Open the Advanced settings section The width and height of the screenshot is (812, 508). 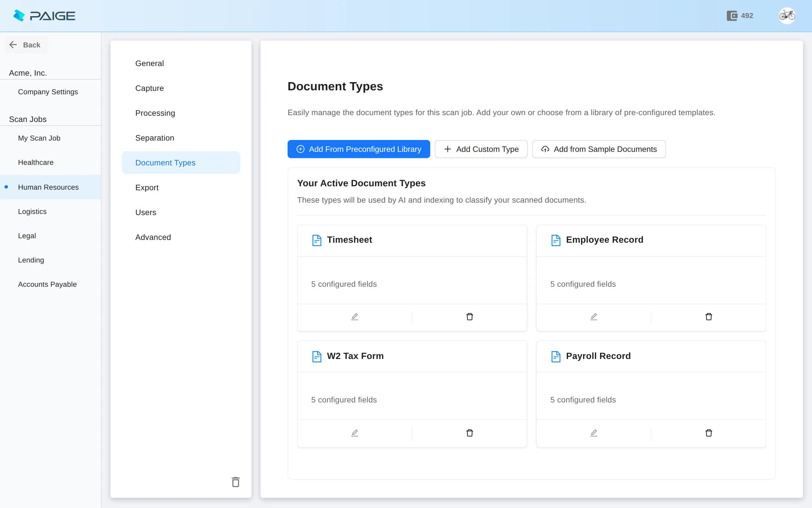pos(181,237)
